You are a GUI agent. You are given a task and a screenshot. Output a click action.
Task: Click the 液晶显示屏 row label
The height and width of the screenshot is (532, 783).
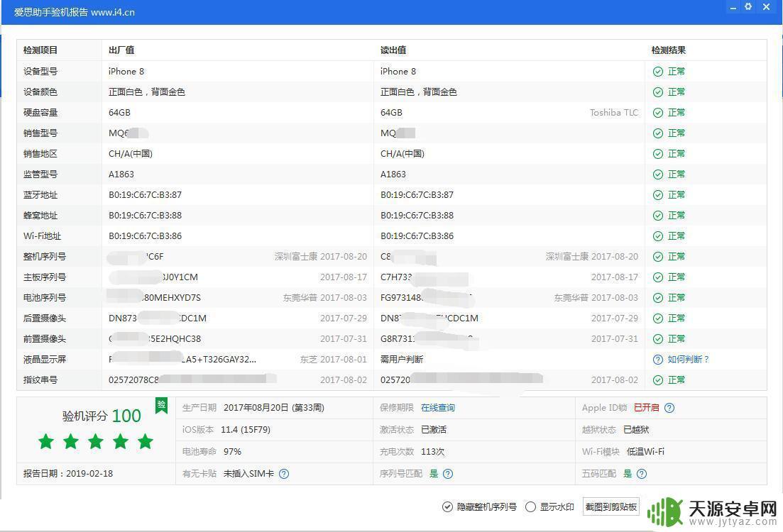pyautogui.click(x=45, y=360)
